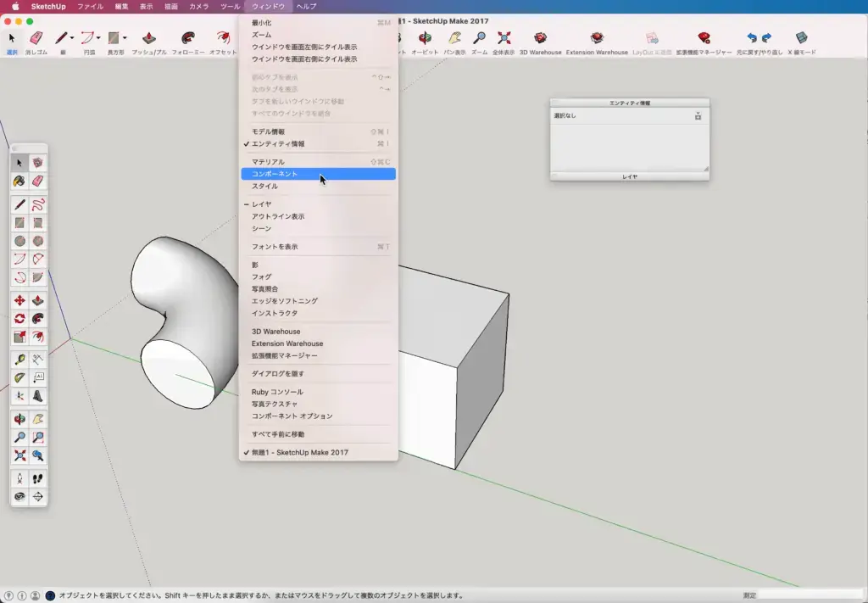This screenshot has width=868, height=603.
Task: Select the Position Camera tool in left palette
Action: (x=19, y=479)
